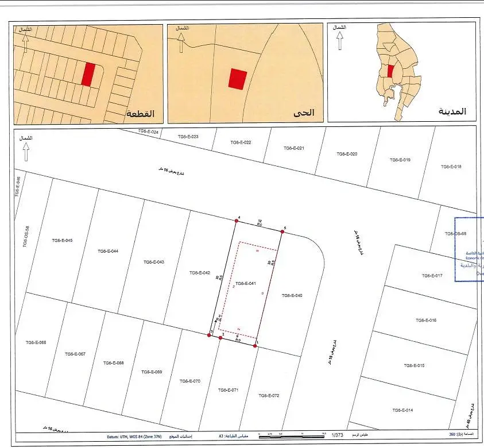Click the red parcel in the القطعة inset

88,75
